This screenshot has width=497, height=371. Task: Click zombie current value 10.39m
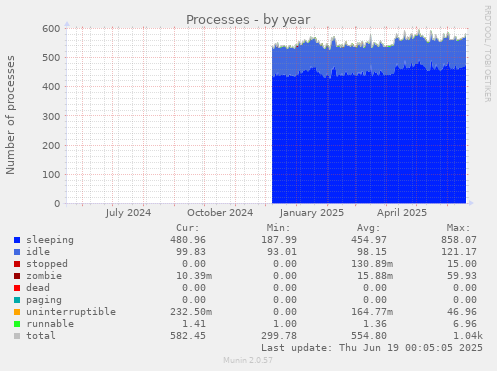click(194, 276)
